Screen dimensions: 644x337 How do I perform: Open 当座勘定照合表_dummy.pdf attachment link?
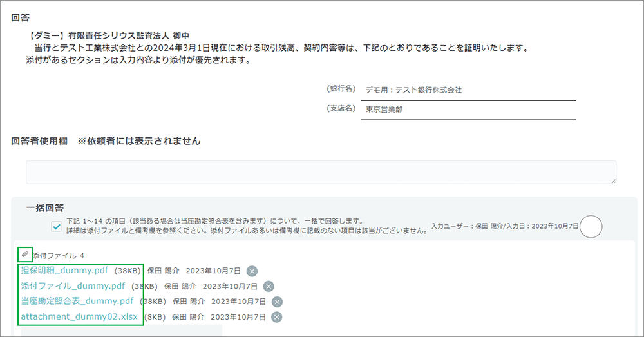[77, 302]
